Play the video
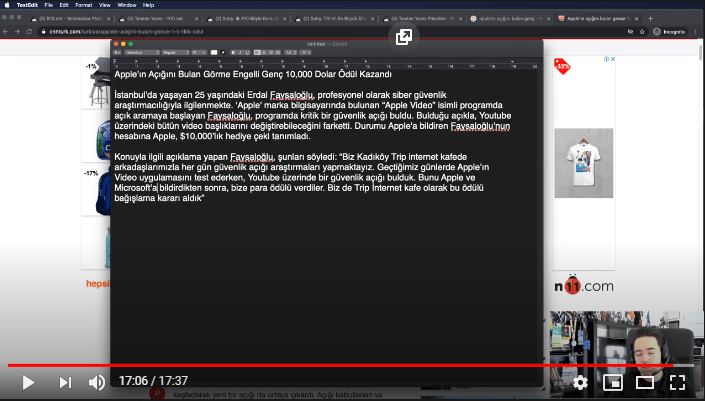This screenshot has width=705, height=401. tap(28, 383)
